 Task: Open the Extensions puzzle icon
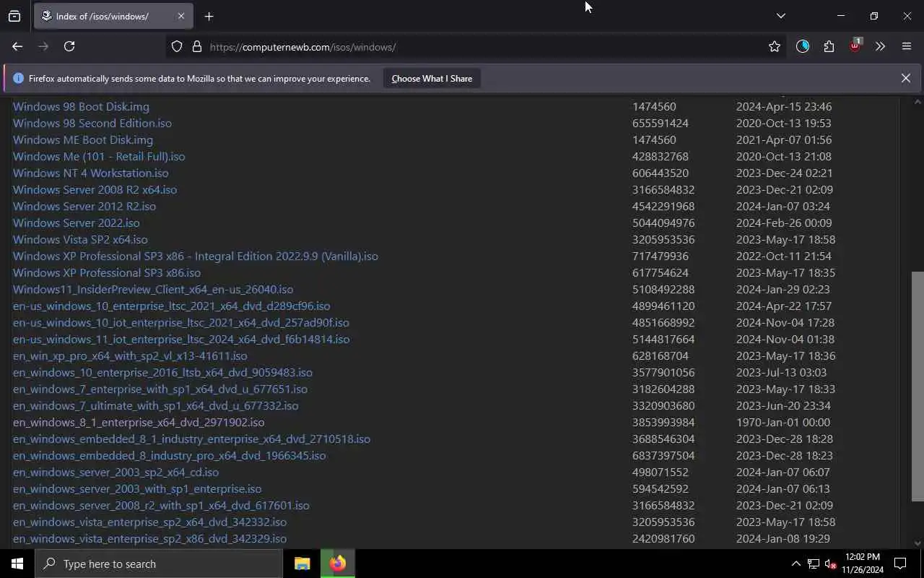[829, 46]
